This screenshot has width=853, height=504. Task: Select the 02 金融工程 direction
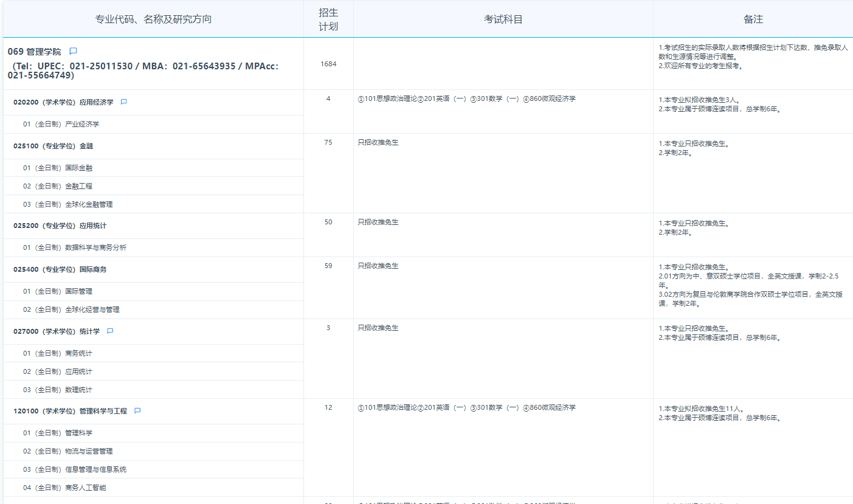coord(58,186)
